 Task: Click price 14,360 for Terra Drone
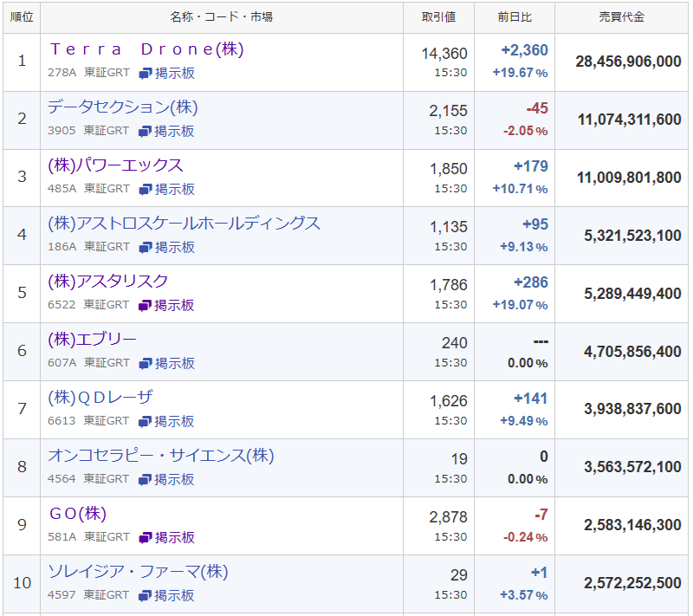(444, 54)
